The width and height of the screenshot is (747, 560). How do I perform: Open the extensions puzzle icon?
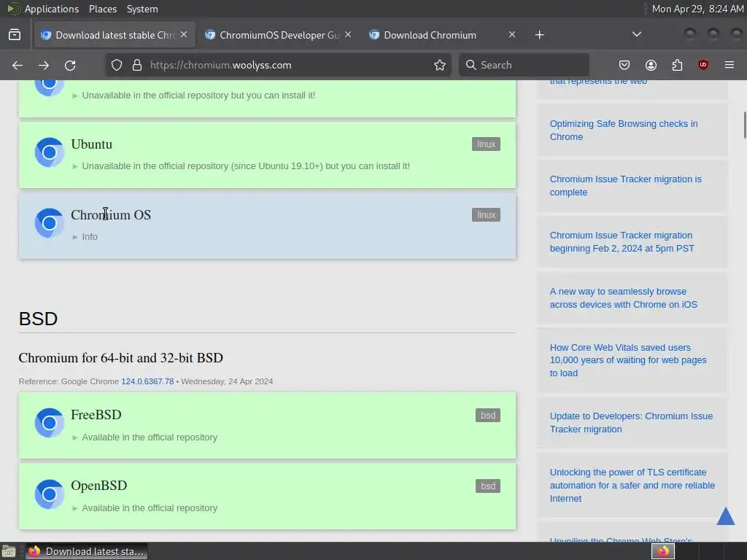coord(677,65)
